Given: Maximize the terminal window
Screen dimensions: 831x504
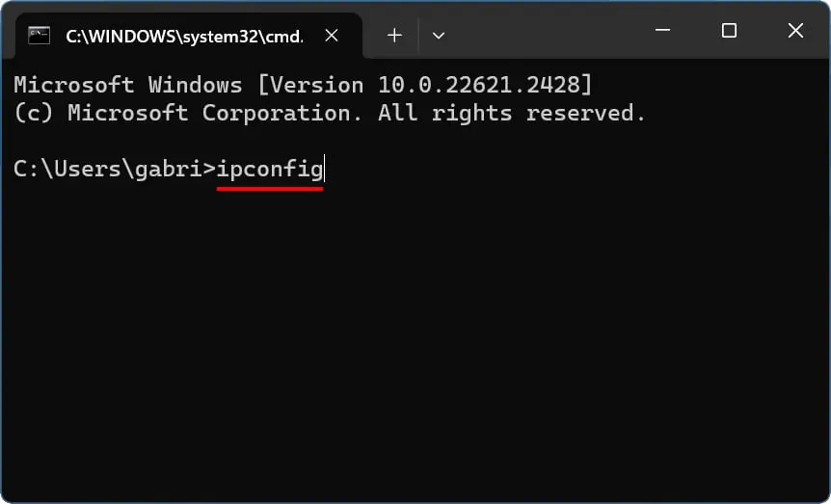Looking at the screenshot, I should coord(729,30).
